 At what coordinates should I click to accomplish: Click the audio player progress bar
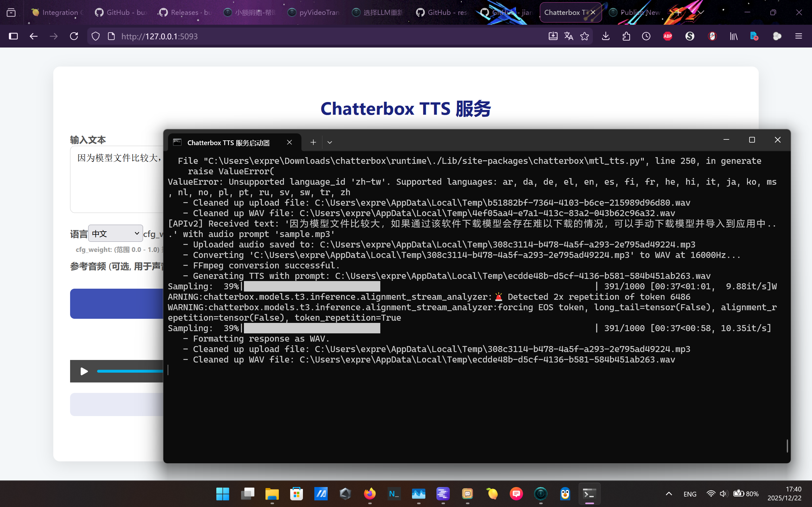129,371
